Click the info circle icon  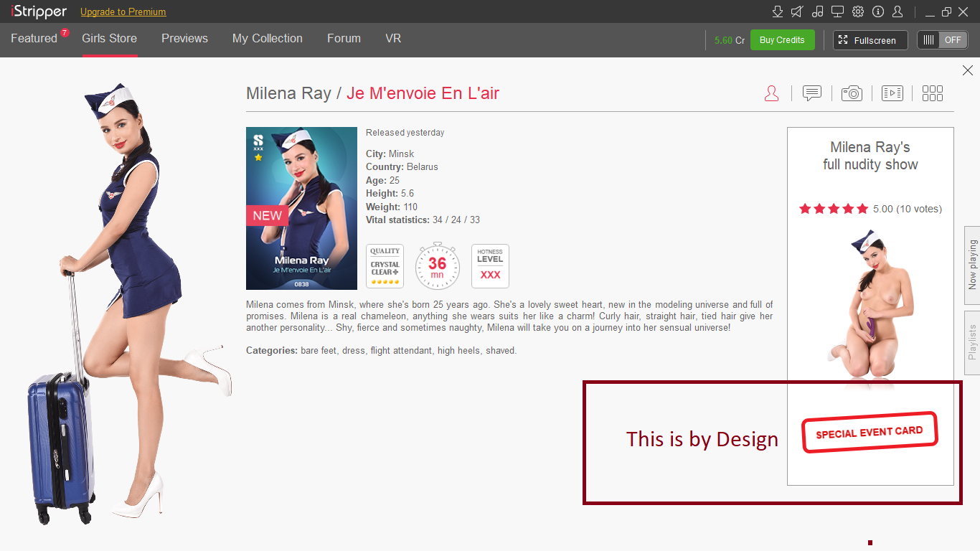coord(877,11)
